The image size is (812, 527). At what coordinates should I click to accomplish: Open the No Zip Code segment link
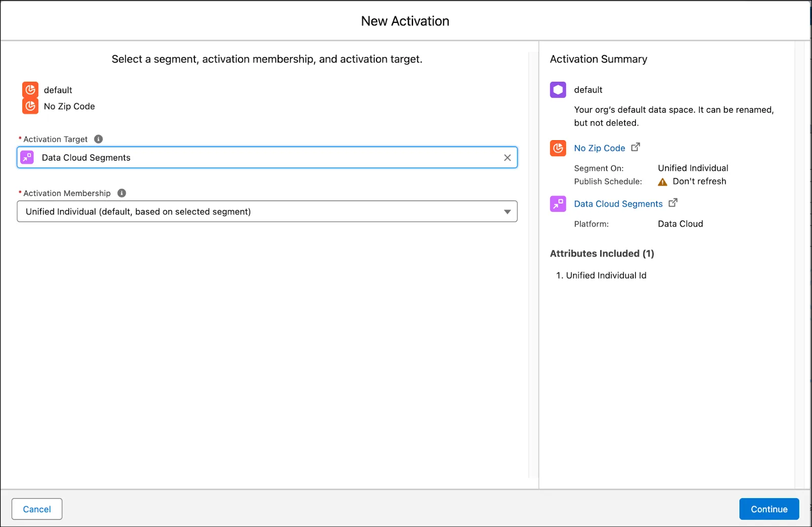click(599, 148)
